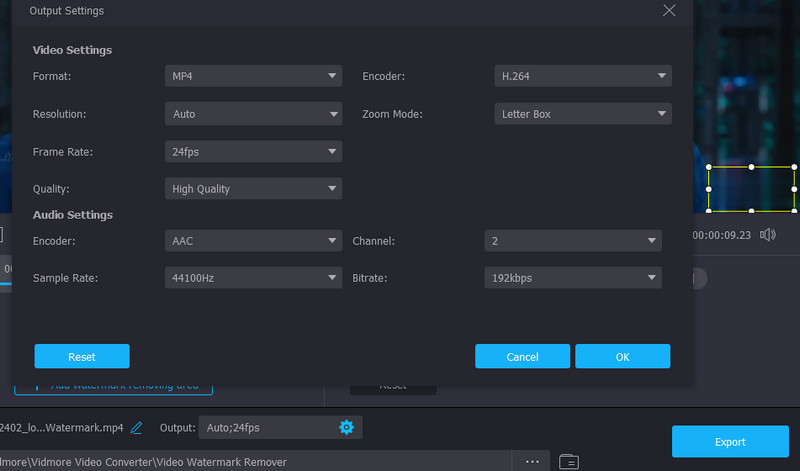Open the Sample Rate 44100Hz dropdown

(x=253, y=278)
